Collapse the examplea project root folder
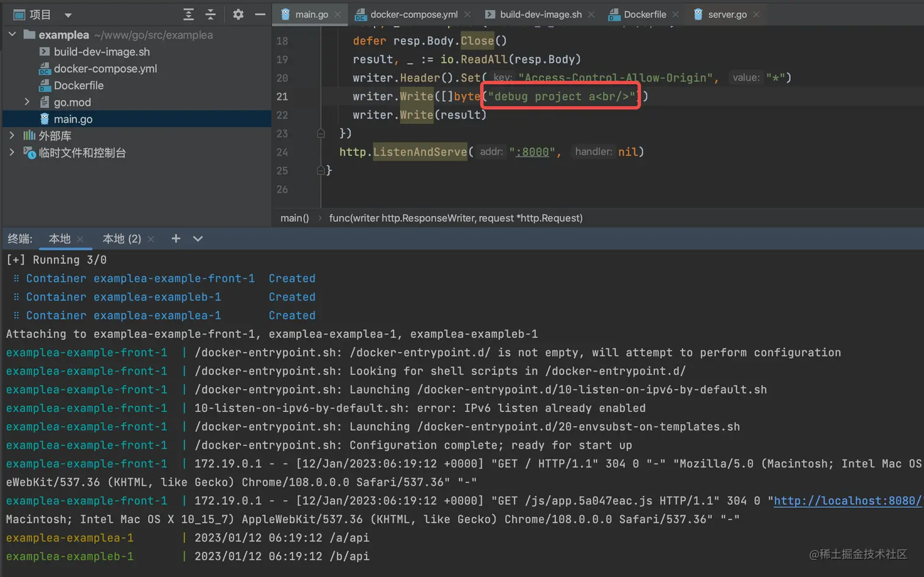The image size is (924, 577). coord(12,35)
